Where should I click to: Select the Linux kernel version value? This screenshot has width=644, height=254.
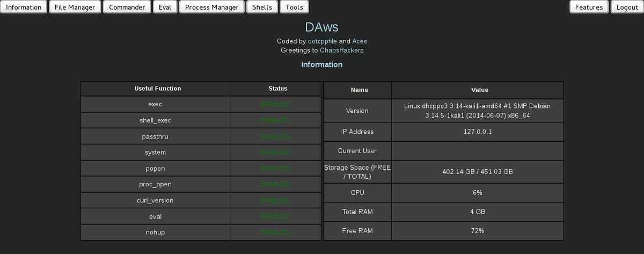pyautogui.click(x=478, y=111)
